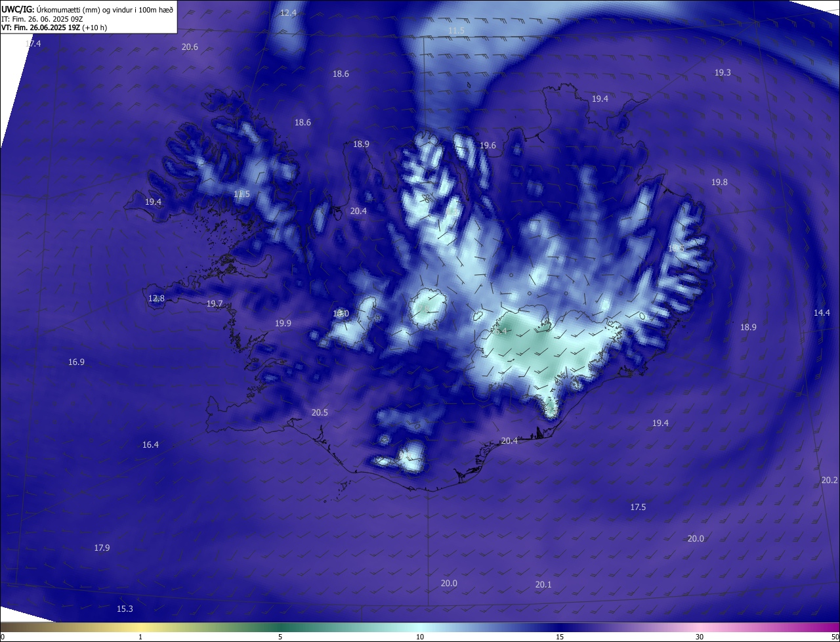This screenshot has height=642, width=840.
Task: Click the 20.2 value label on the map
Action: (829, 480)
